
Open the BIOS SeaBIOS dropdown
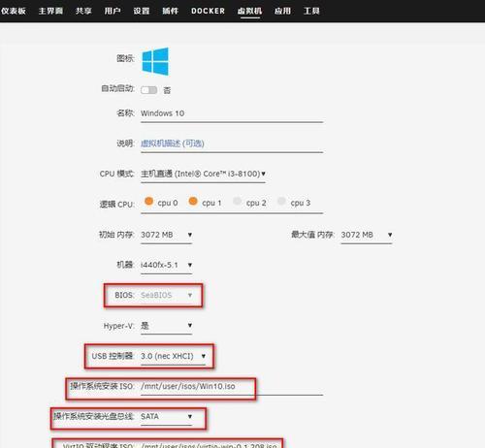[x=167, y=295]
